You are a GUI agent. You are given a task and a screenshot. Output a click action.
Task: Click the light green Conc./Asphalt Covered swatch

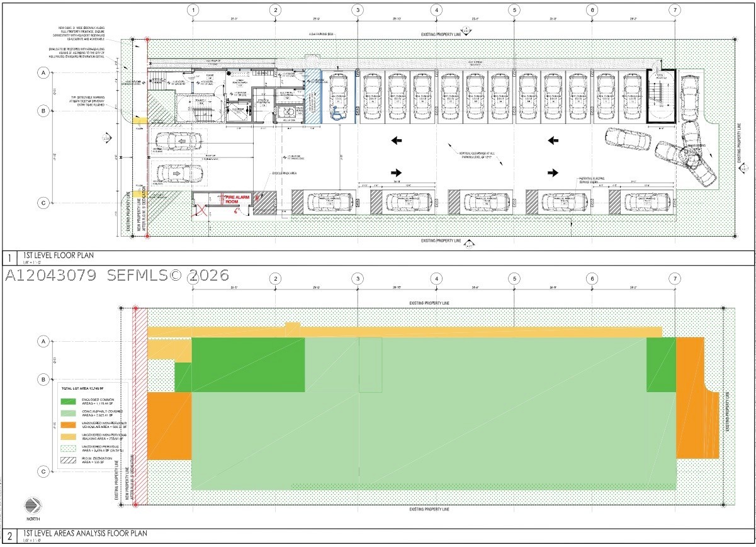tap(68, 413)
